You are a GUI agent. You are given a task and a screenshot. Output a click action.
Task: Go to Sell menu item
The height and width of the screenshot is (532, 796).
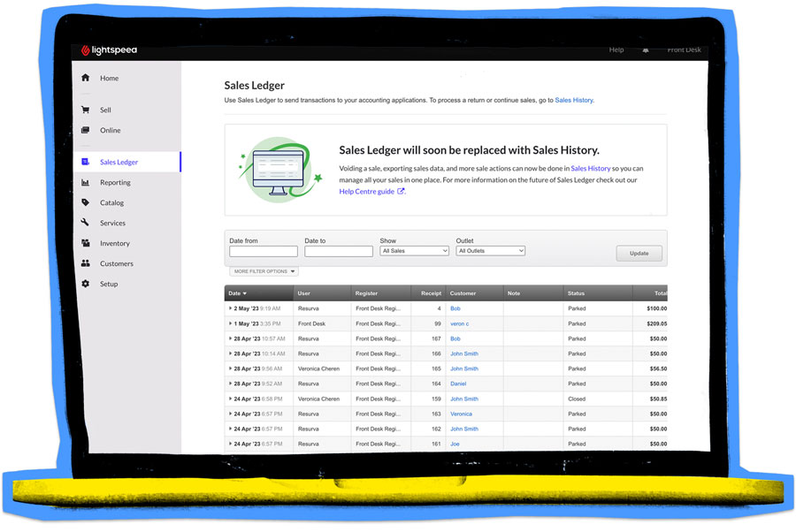105,110
